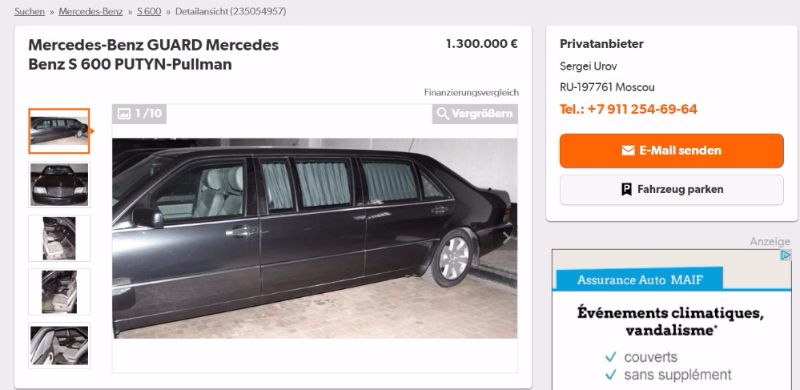Click the main limousine photo
This screenshot has height=390, width=800.
(315, 238)
